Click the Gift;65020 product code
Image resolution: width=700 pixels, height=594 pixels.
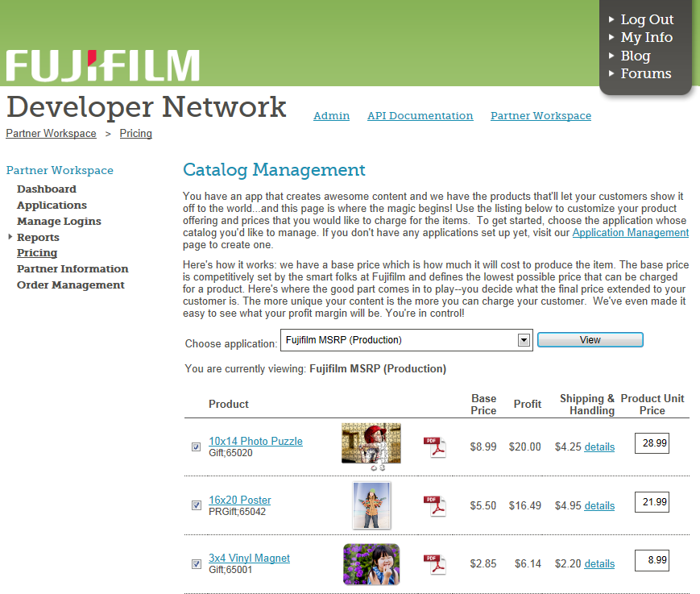click(230, 453)
